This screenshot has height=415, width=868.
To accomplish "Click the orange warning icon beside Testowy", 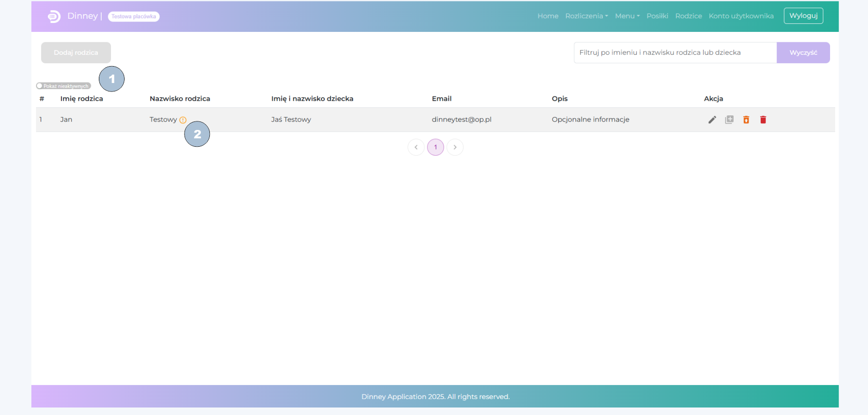I will (x=183, y=120).
